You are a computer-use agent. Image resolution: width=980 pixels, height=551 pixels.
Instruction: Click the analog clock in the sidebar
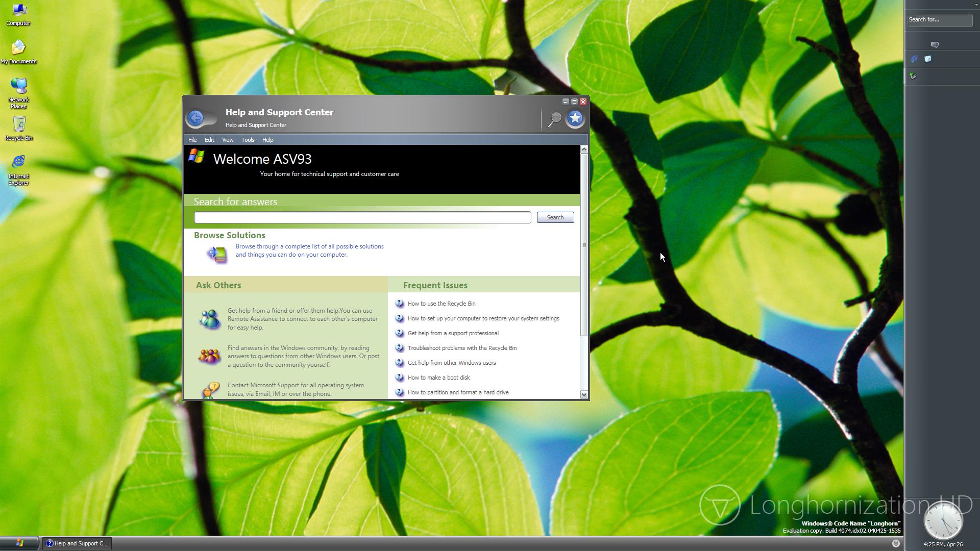[x=943, y=520]
